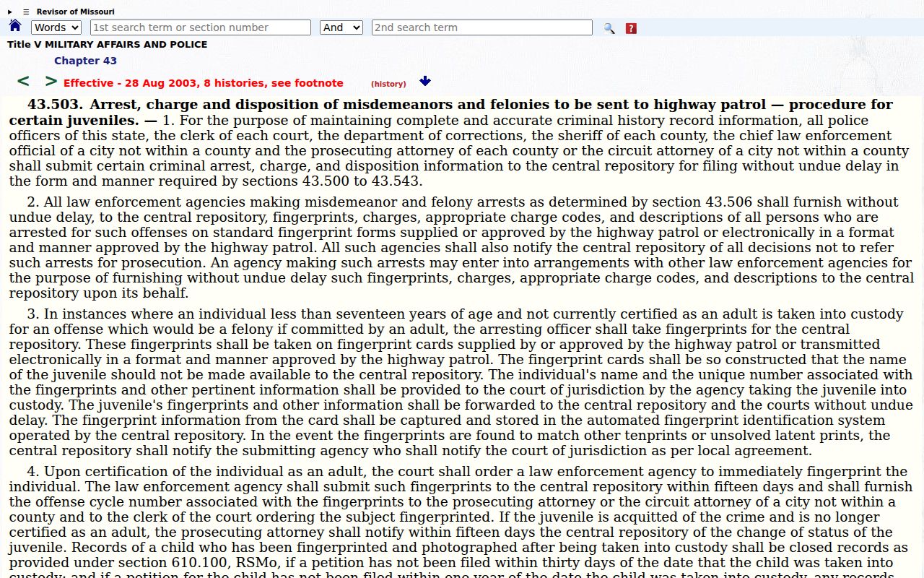The width and height of the screenshot is (924, 578).
Task: Go to the home page icon
Action: click(15, 26)
